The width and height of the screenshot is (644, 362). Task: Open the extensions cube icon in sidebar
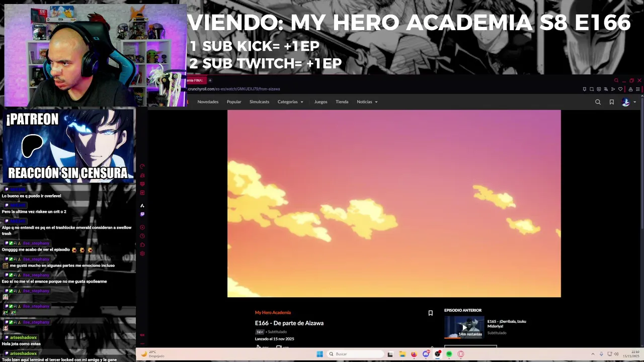pyautogui.click(x=142, y=245)
